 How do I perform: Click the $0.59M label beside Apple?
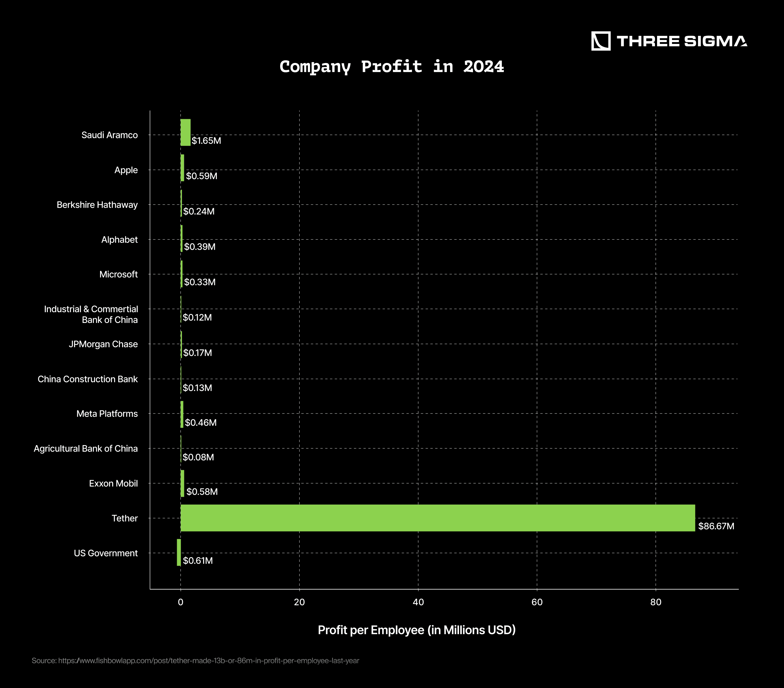pos(202,176)
